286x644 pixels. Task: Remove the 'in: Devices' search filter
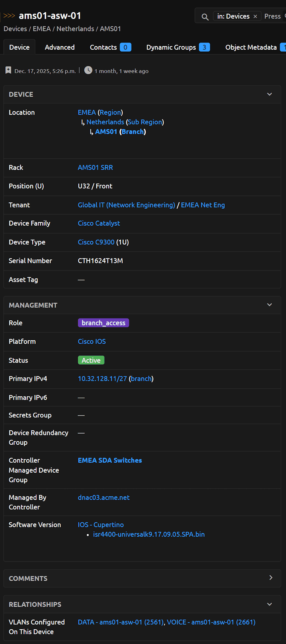255,16
